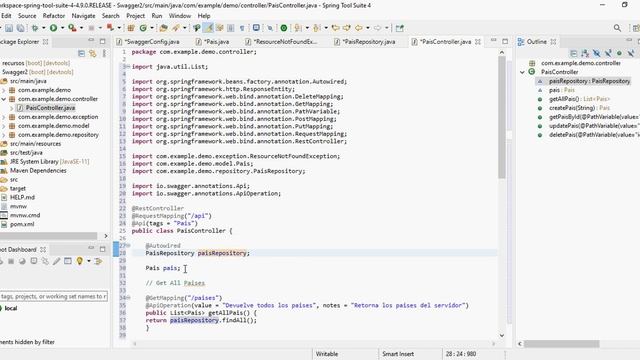Expand com.example.demo package
The width and height of the screenshot is (640, 360).
tap(4, 90)
